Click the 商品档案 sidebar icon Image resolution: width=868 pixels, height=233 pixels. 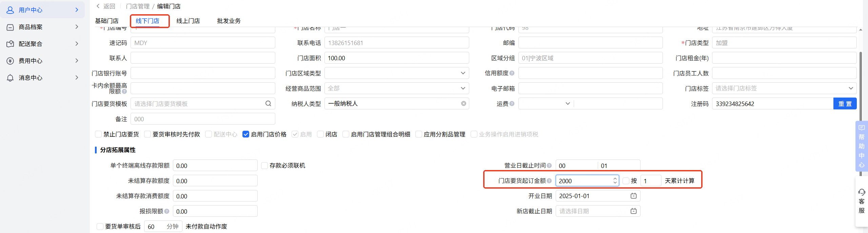(10, 27)
